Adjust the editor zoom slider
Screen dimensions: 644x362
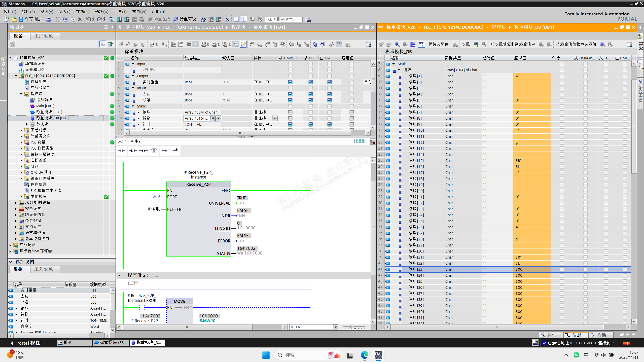[x=351, y=327]
